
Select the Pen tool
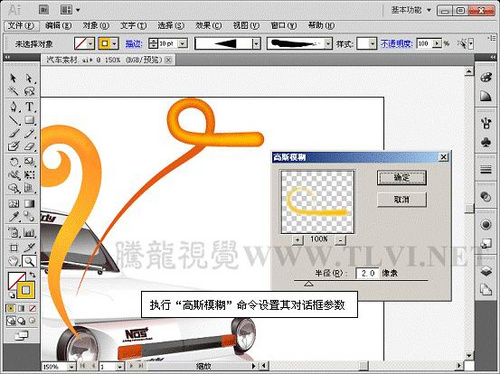click(14, 107)
